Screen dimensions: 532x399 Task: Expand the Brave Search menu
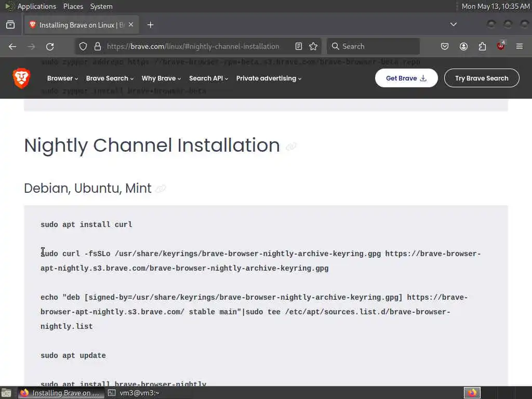click(110, 78)
